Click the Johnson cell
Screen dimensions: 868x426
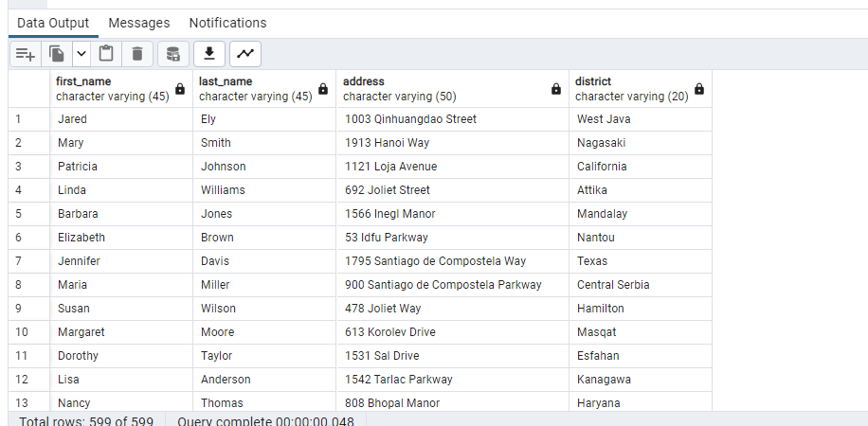[x=264, y=167]
